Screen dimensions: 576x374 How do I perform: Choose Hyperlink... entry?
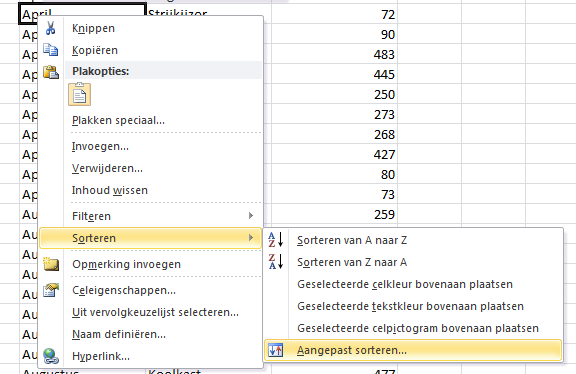tap(151, 356)
